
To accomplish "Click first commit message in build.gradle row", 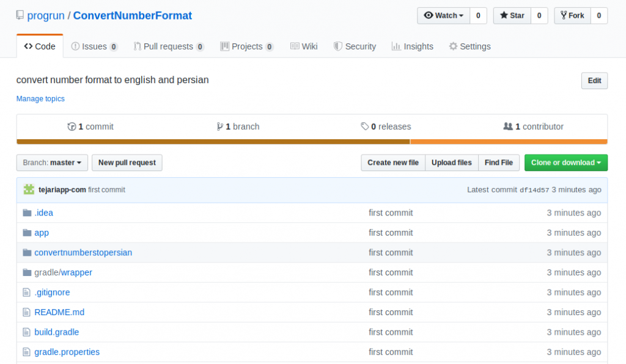I will click(x=391, y=332).
